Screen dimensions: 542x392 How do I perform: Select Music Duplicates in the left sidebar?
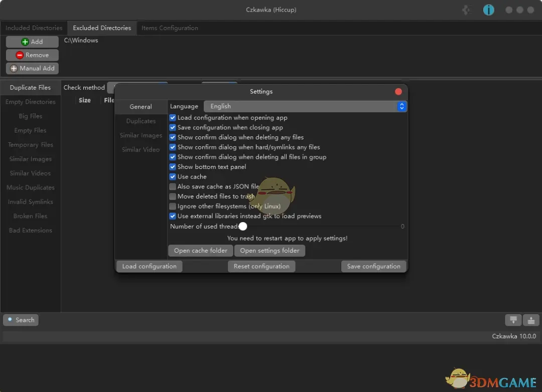[x=30, y=187]
